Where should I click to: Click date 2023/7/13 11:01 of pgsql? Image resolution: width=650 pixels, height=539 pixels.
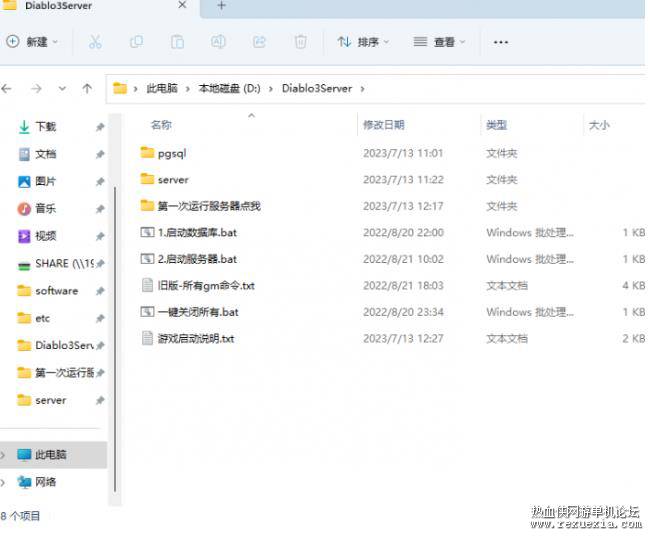403,153
